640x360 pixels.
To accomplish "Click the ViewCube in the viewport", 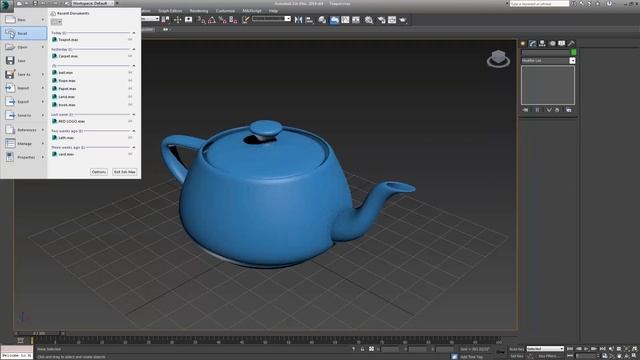I will pos(498,59).
